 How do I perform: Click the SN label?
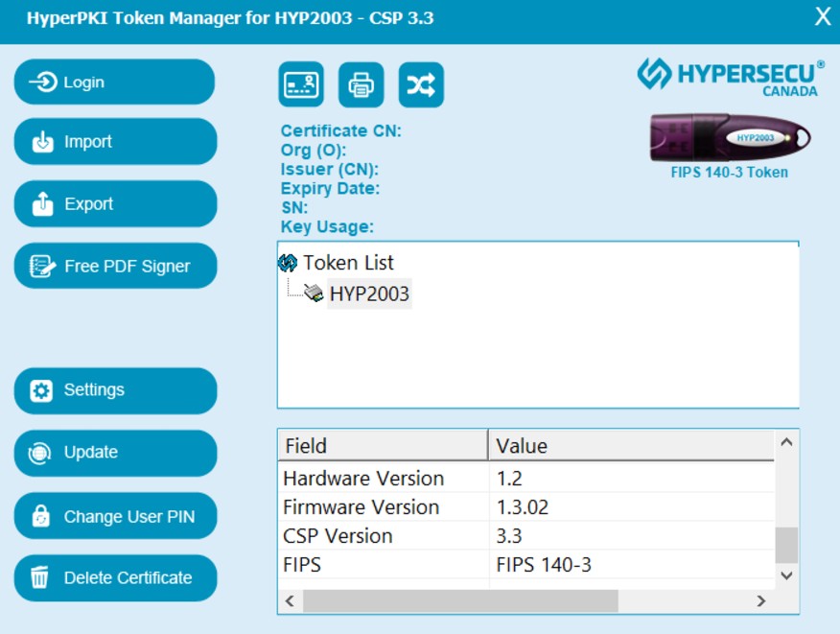294,207
